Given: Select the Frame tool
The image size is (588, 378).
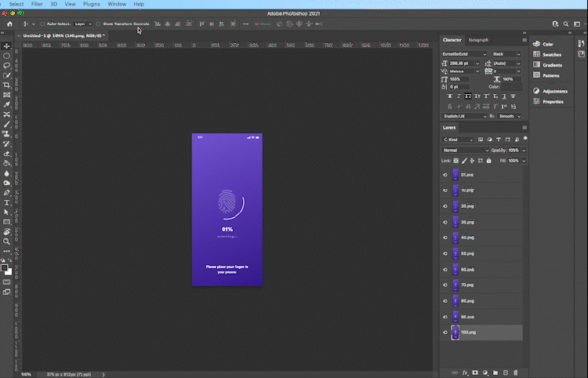Looking at the screenshot, I should click(x=6, y=95).
